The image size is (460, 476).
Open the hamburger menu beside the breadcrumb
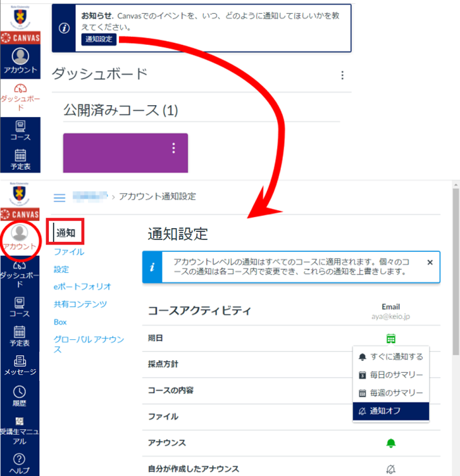coord(59,197)
